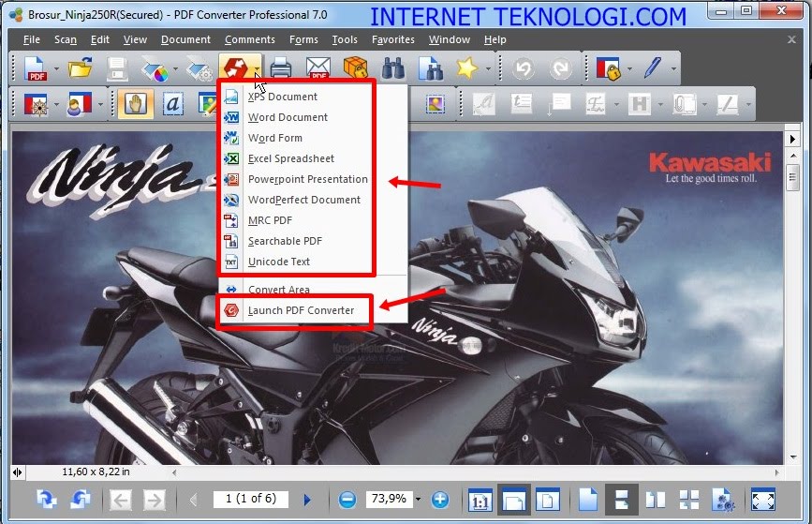Open the Favorites star dropdown arrow

[488, 68]
